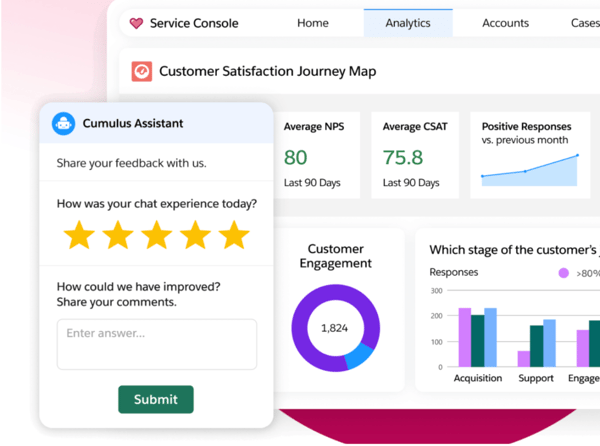Open the Home tab

(x=313, y=23)
